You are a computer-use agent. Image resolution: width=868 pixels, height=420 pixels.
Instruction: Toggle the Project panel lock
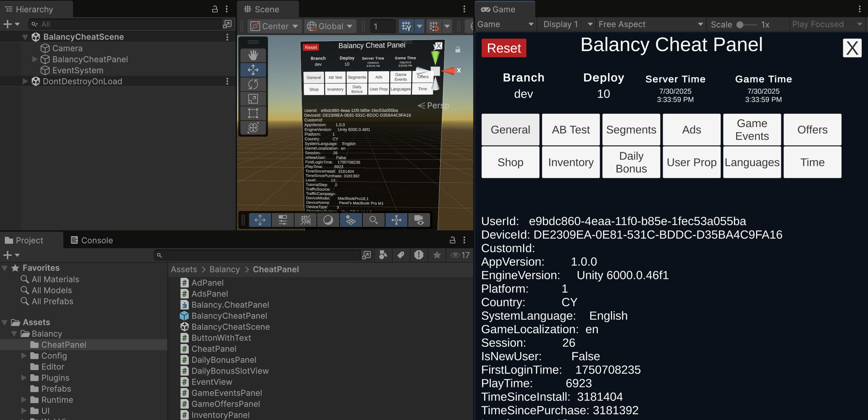point(452,240)
